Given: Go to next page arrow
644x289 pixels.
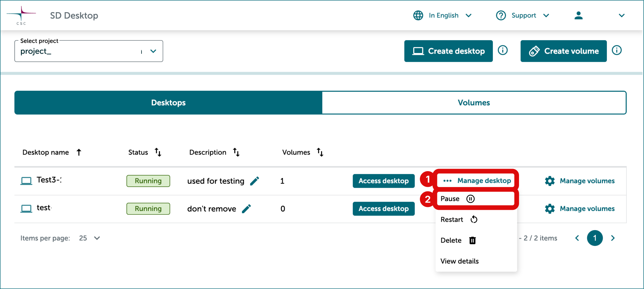Looking at the screenshot, I should click(613, 238).
